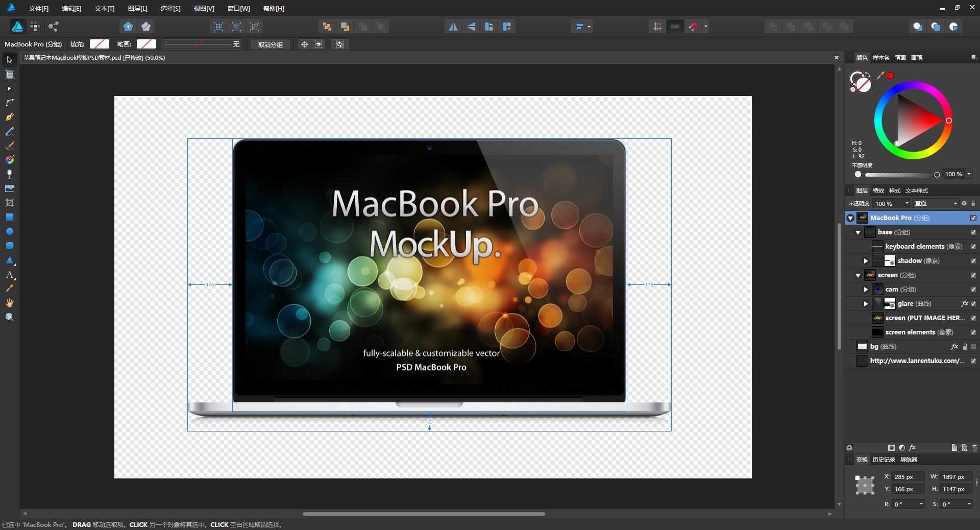Screen dimensions: 980x530
Task: Open the layer opacity 100 % dropdown
Action: tap(907, 203)
